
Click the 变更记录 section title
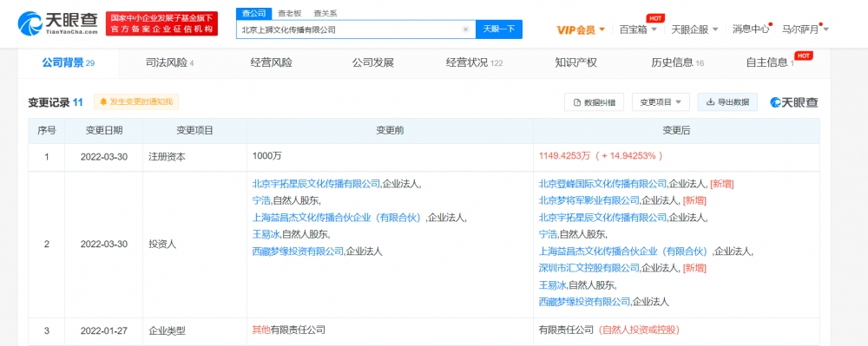tap(49, 102)
